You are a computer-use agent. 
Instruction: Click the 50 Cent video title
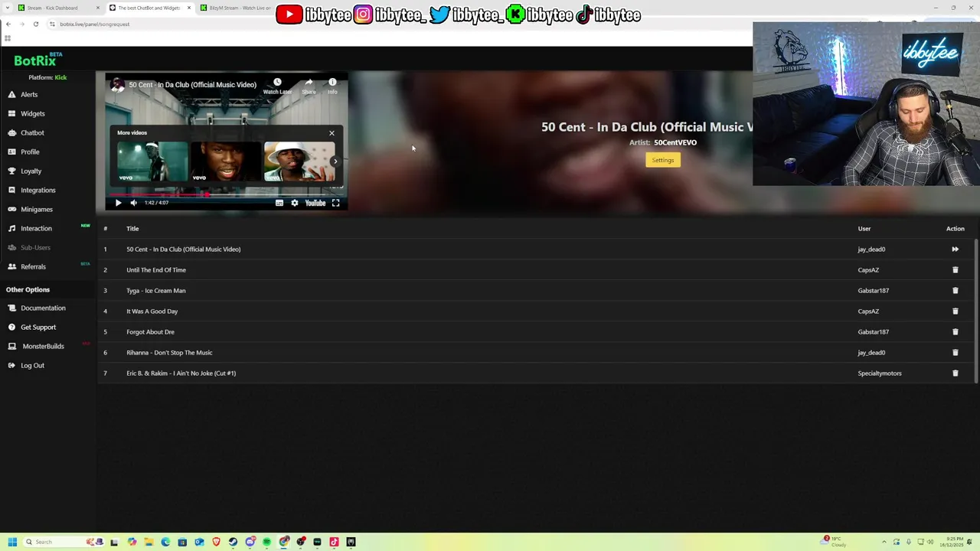pos(192,85)
